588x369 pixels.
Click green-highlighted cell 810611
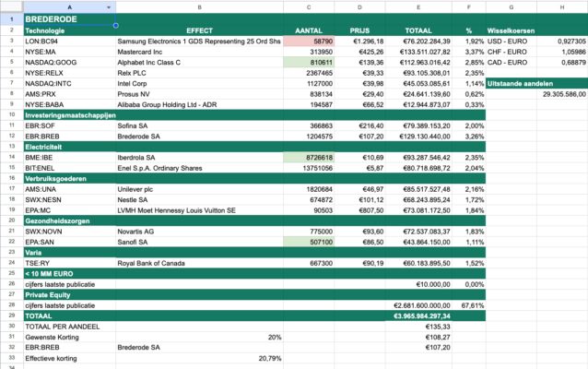(309, 63)
